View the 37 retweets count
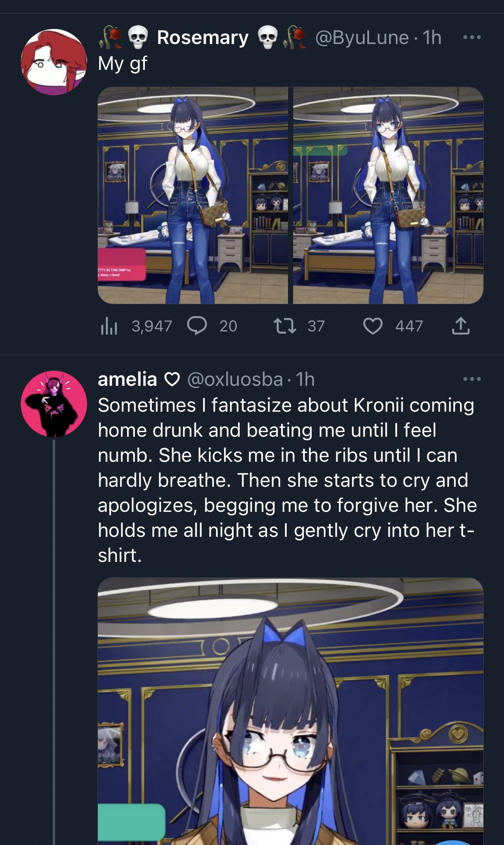 [316, 326]
